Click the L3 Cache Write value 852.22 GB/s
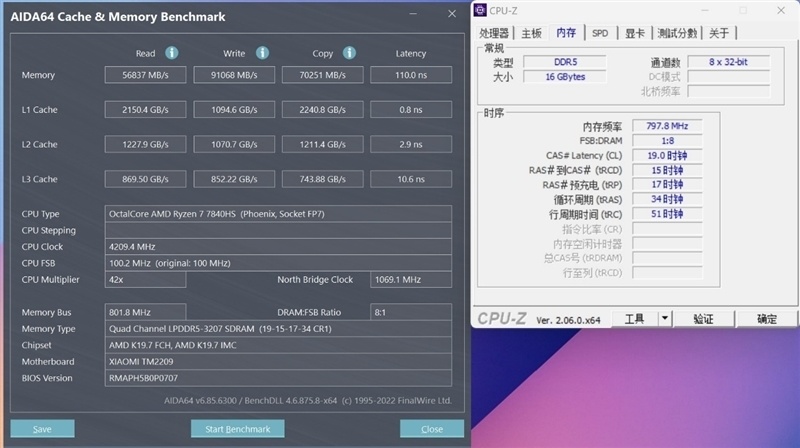The width and height of the screenshot is (800, 448). click(234, 179)
